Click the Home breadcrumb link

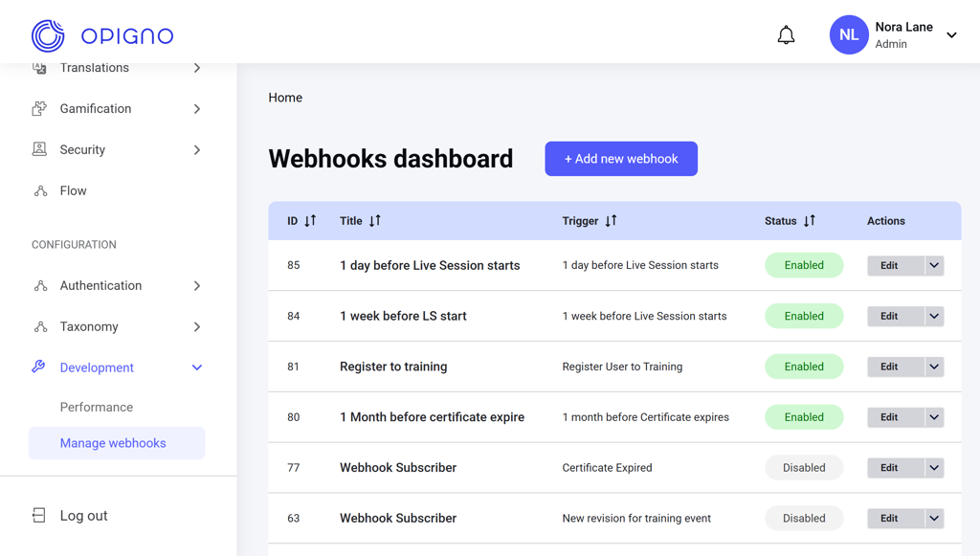[x=285, y=98]
